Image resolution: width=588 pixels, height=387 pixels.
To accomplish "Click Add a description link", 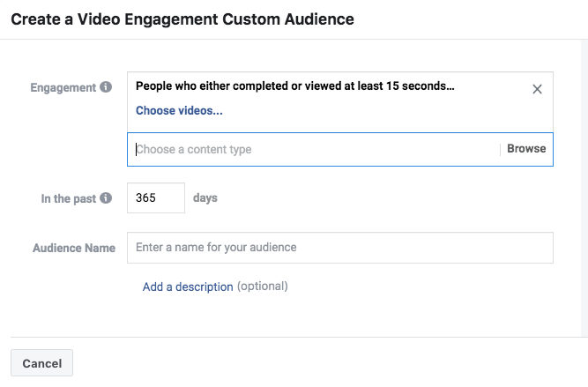I will point(188,287).
